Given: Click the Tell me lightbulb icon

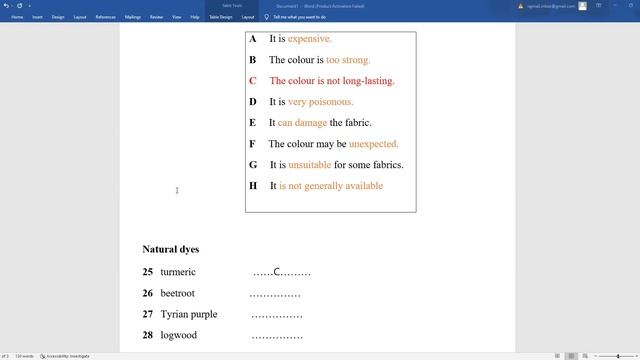Looking at the screenshot, I should 267,17.
